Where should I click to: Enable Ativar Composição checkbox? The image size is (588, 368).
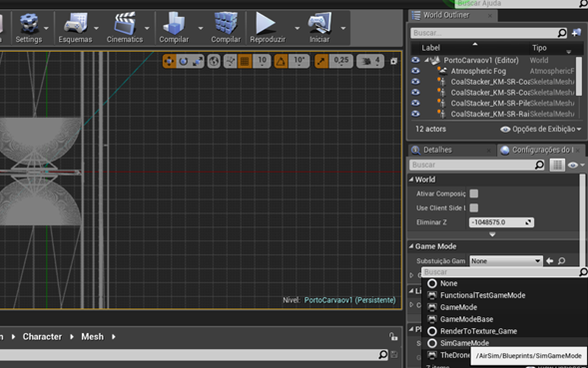tap(474, 193)
